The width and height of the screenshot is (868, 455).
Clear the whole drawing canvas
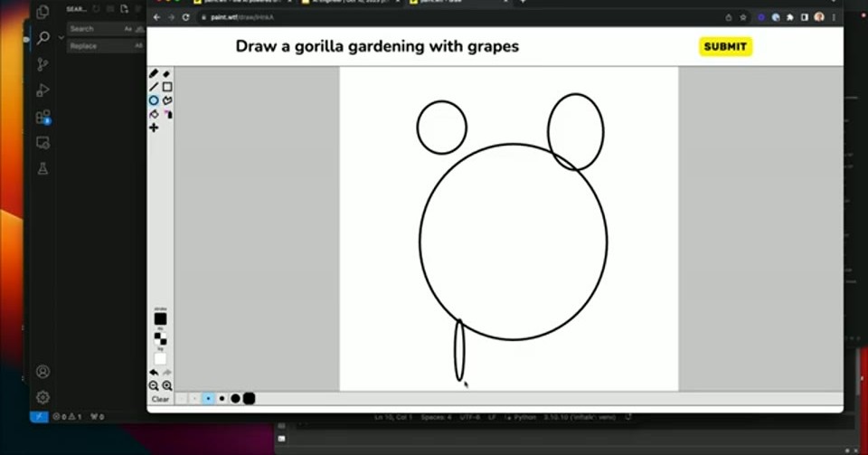(x=160, y=399)
